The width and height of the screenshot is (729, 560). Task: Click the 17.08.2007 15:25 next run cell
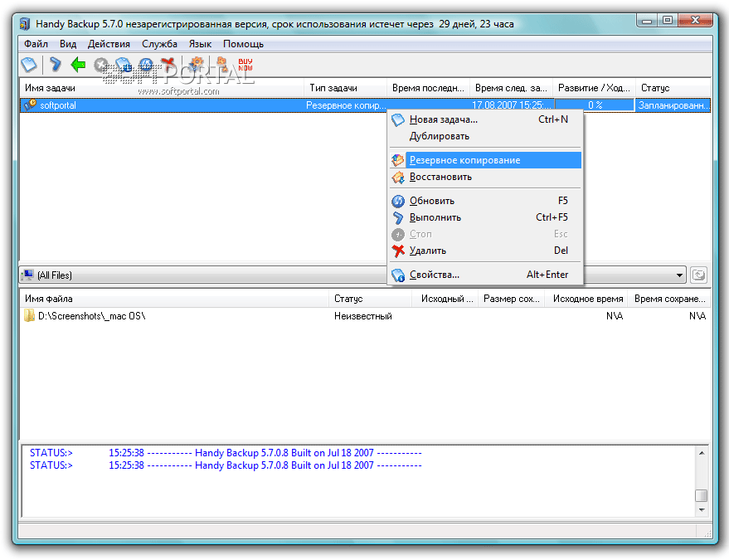click(x=512, y=105)
